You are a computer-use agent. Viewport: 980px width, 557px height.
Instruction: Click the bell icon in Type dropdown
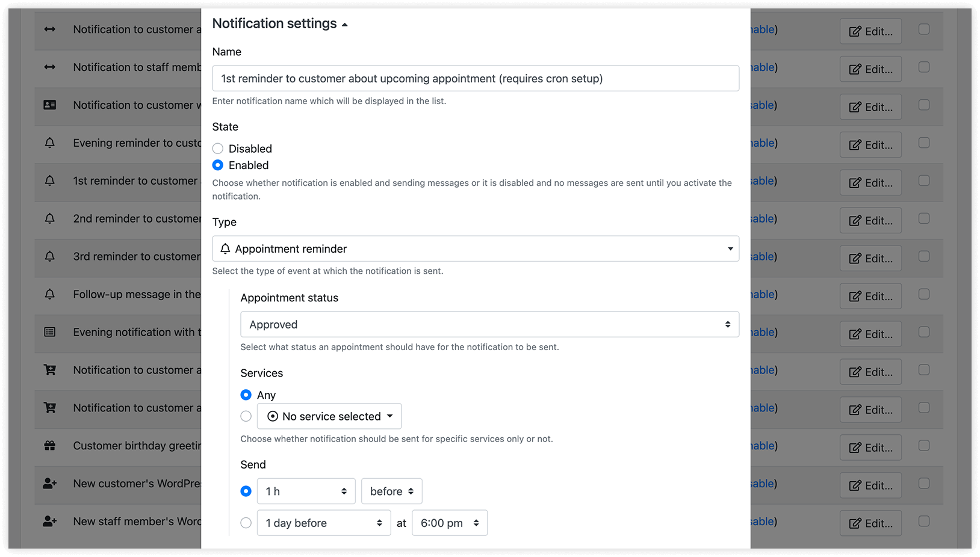click(x=225, y=248)
